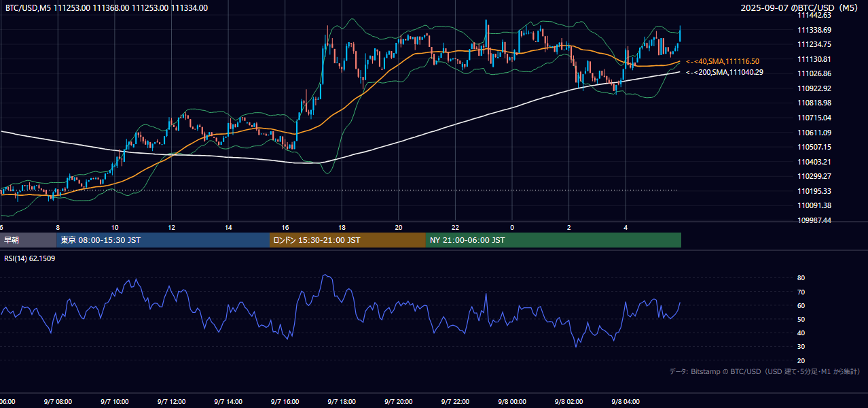The width and height of the screenshot is (868, 408).
Task: Click price axis value 111026.86
Action: (x=814, y=73)
